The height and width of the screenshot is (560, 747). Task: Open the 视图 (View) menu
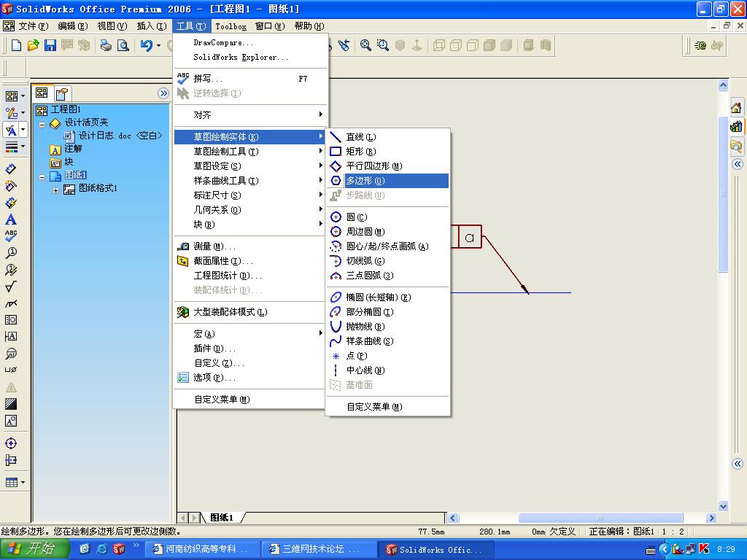(112, 26)
